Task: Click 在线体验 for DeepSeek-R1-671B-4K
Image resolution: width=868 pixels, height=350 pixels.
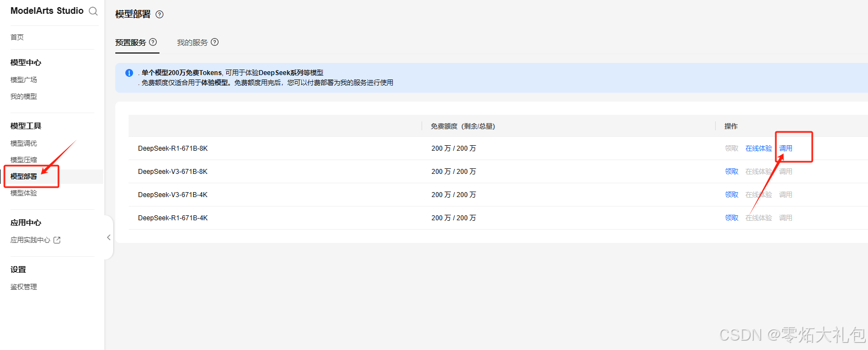Action: click(x=759, y=218)
